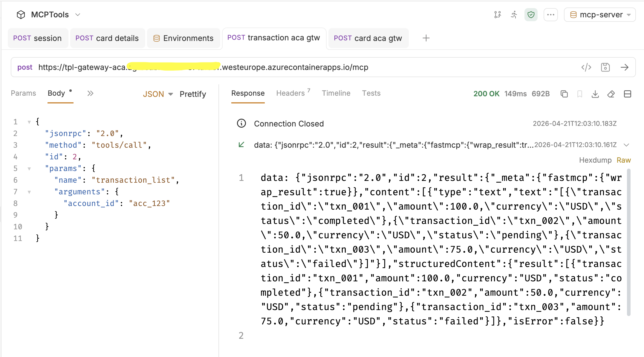Viewport: 644px width, 357px height.
Task: Switch to Raw view
Action: (624, 160)
